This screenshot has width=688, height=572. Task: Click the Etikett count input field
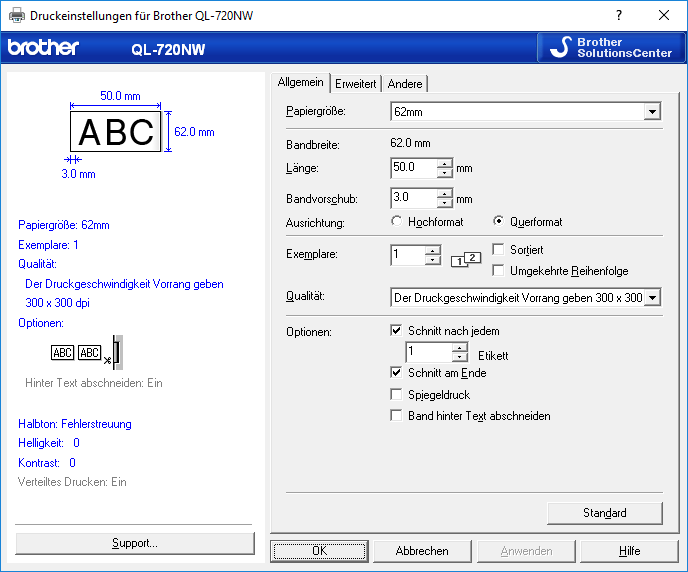[x=429, y=352]
